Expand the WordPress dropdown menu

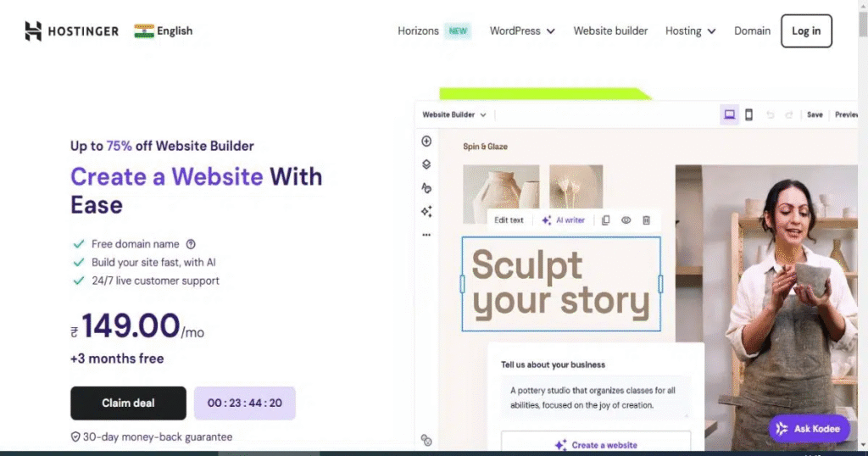522,31
